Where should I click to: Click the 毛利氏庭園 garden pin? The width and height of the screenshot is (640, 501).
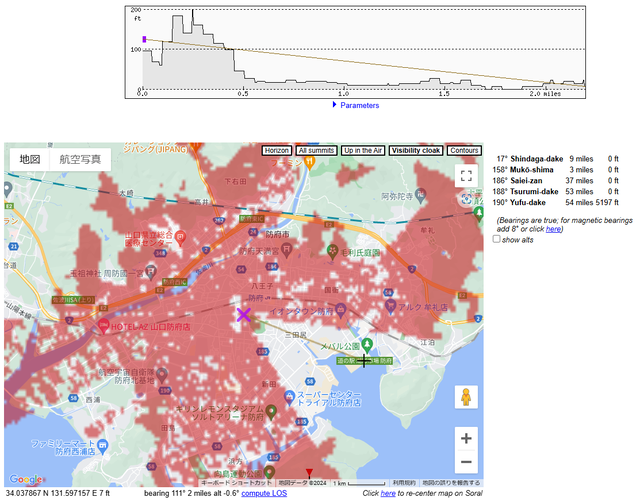point(333,252)
